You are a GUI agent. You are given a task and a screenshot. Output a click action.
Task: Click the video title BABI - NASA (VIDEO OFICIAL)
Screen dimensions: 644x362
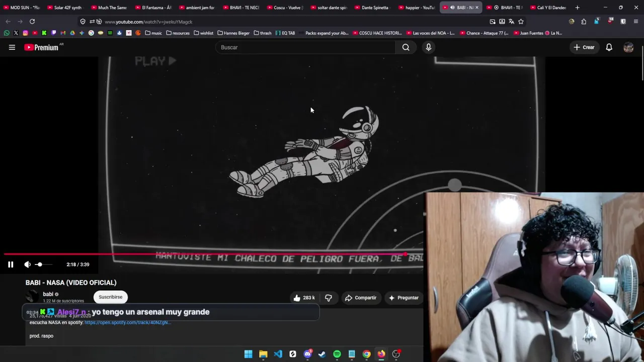pyautogui.click(x=71, y=283)
